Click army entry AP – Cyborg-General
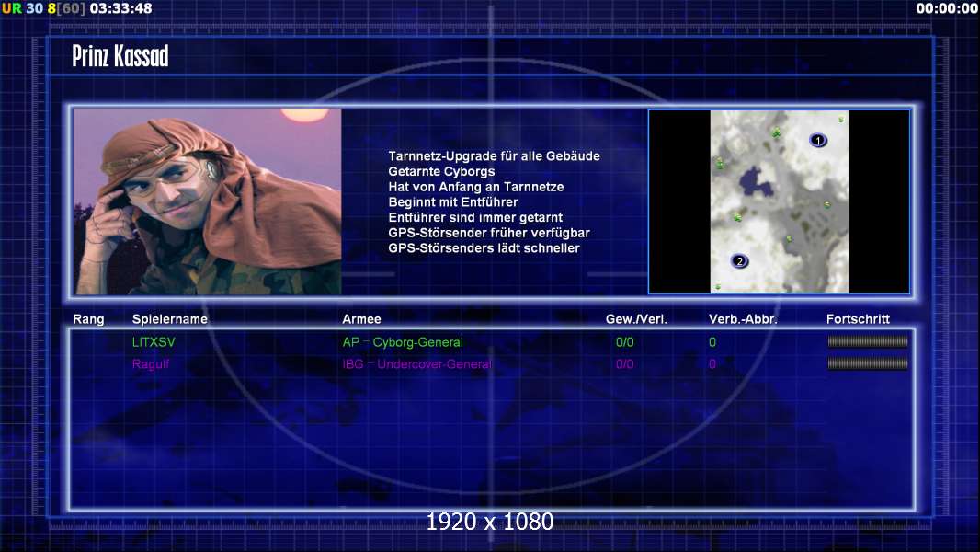This screenshot has height=552, width=980. [403, 342]
